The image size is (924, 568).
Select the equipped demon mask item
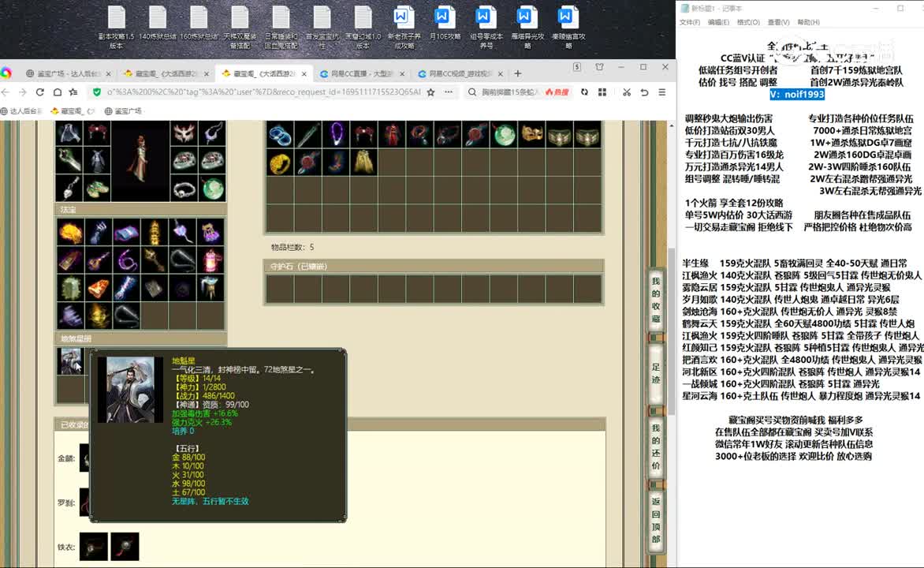click(x=184, y=134)
